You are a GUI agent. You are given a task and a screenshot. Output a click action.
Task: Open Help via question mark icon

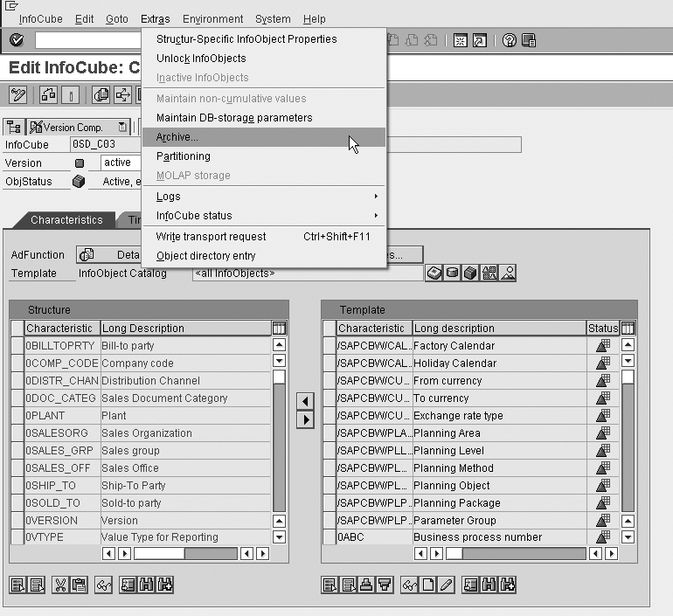(x=510, y=41)
